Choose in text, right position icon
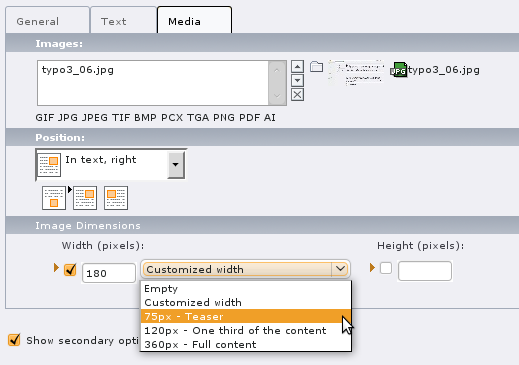Screen dimensions: 519x365 [x=85, y=198]
